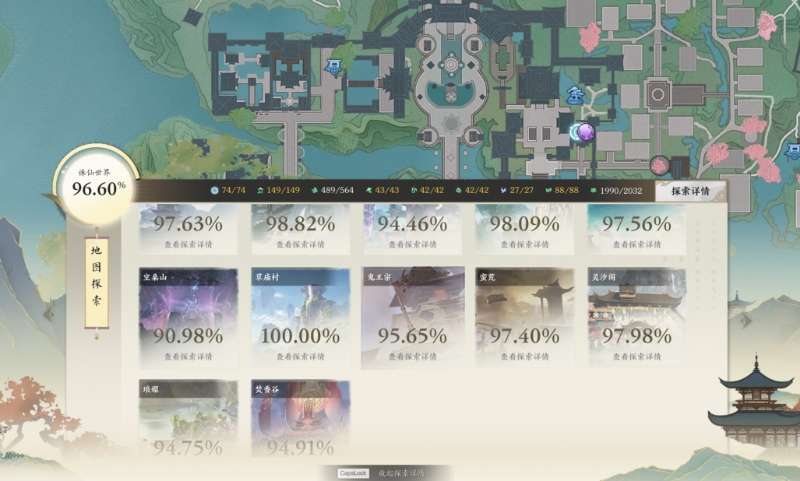Open the 探索详情 button on the stats bar

click(690, 191)
